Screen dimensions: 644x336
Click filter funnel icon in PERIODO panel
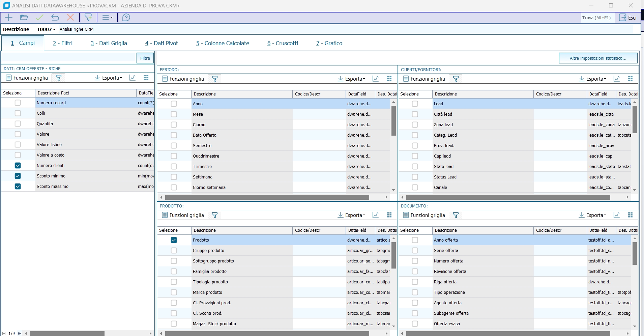(x=214, y=79)
